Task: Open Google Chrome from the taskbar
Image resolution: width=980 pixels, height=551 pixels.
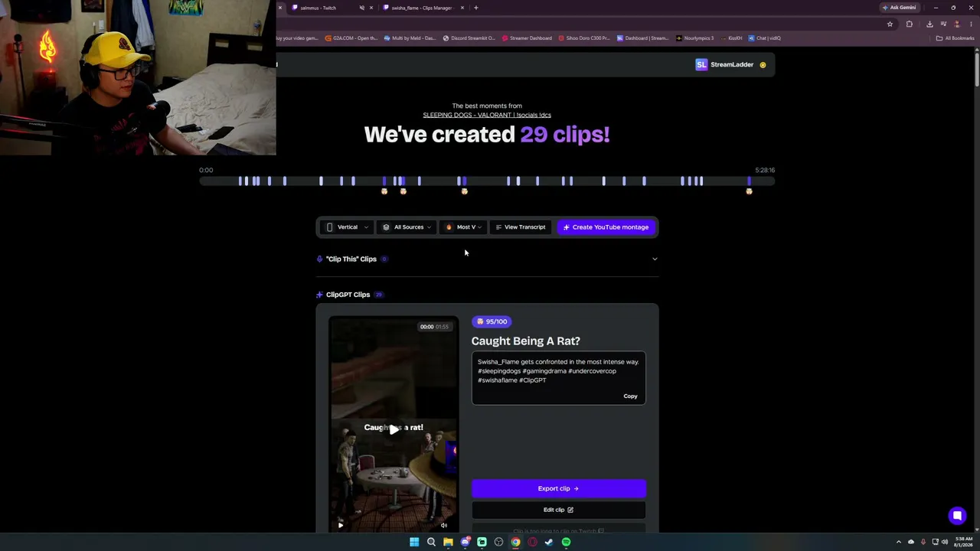Action: 515,542
